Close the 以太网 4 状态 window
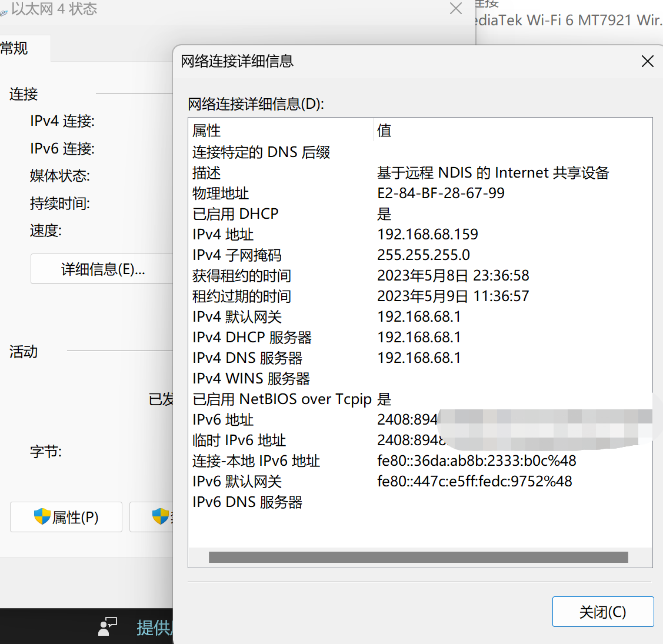 [x=456, y=9]
